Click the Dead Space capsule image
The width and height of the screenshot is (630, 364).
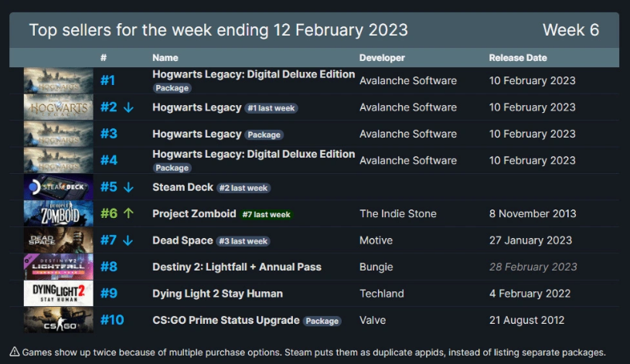58,240
